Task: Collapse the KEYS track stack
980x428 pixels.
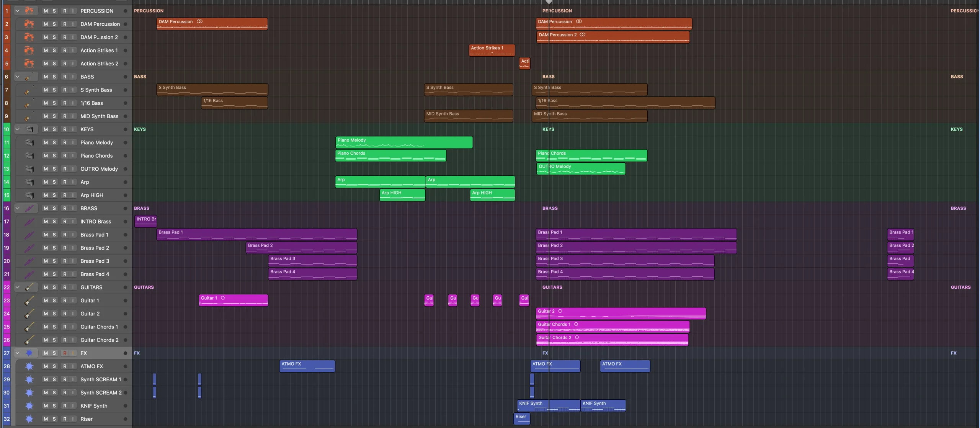Action: pyautogui.click(x=17, y=129)
